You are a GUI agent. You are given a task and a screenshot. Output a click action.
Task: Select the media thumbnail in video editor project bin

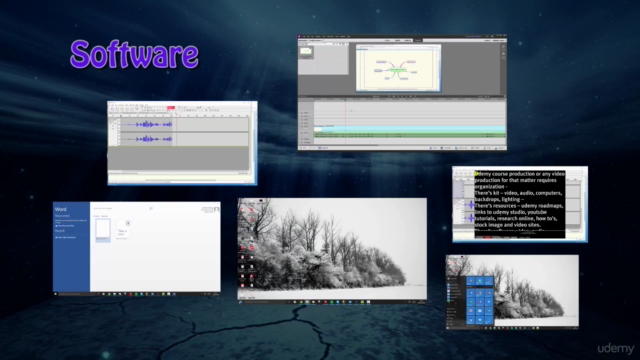click(306, 51)
